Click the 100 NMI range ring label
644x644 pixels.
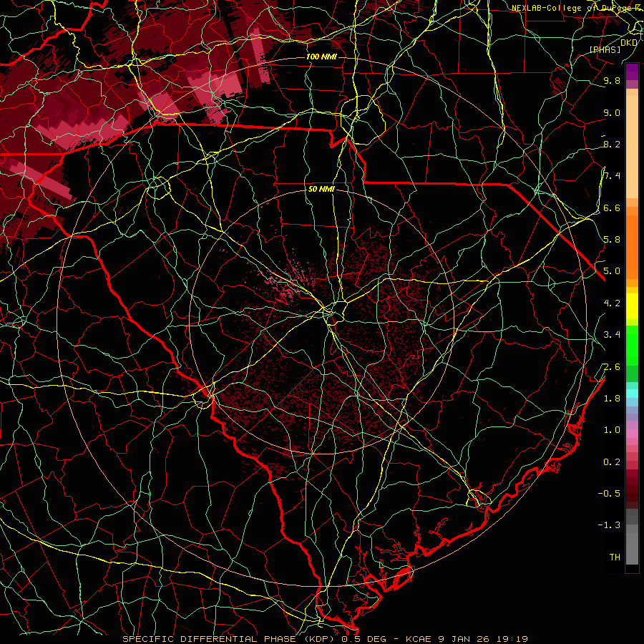pos(321,57)
